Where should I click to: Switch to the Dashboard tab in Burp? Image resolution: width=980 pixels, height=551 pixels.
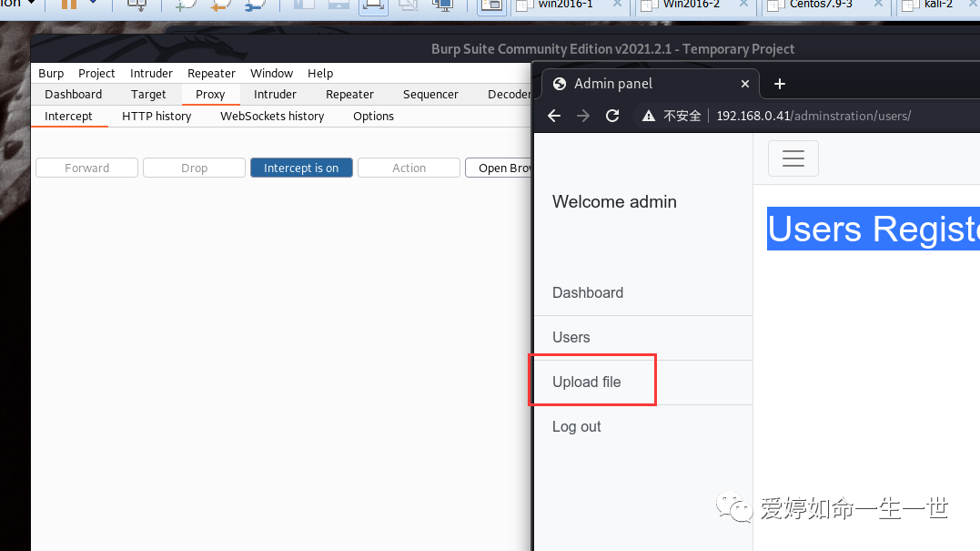73,94
